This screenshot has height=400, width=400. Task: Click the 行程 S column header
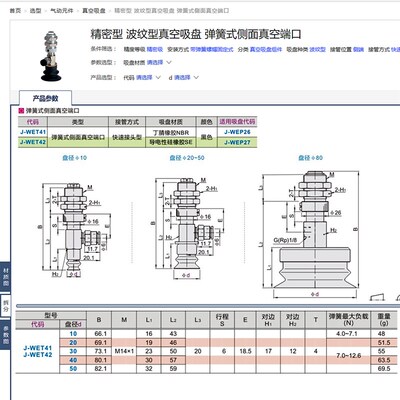222,320
